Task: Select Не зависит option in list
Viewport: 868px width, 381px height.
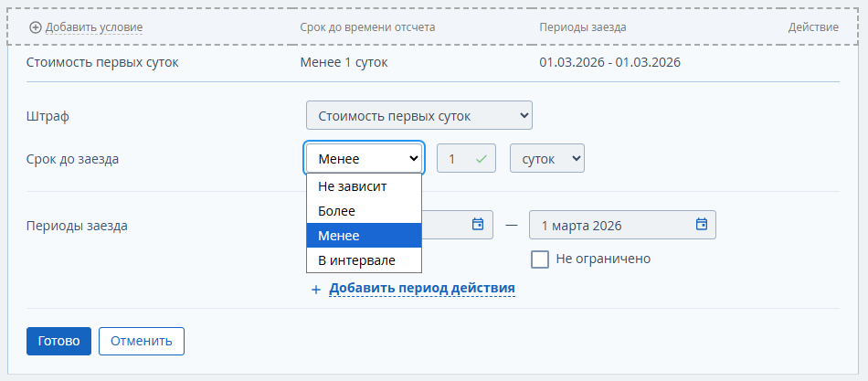Action: click(x=364, y=186)
